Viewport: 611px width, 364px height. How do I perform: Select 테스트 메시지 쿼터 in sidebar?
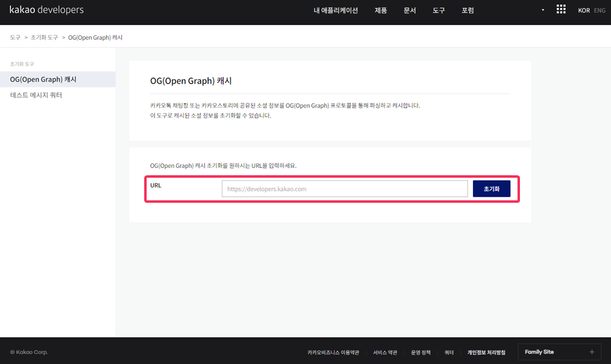(x=57, y=95)
